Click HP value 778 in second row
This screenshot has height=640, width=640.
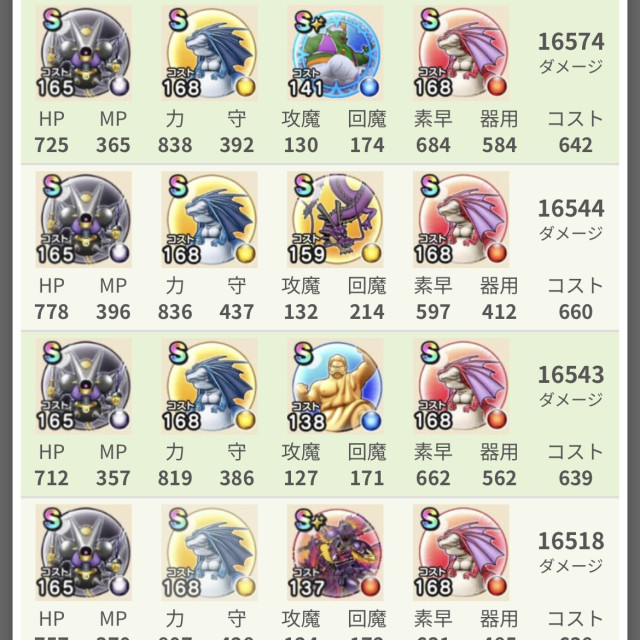coord(51,312)
